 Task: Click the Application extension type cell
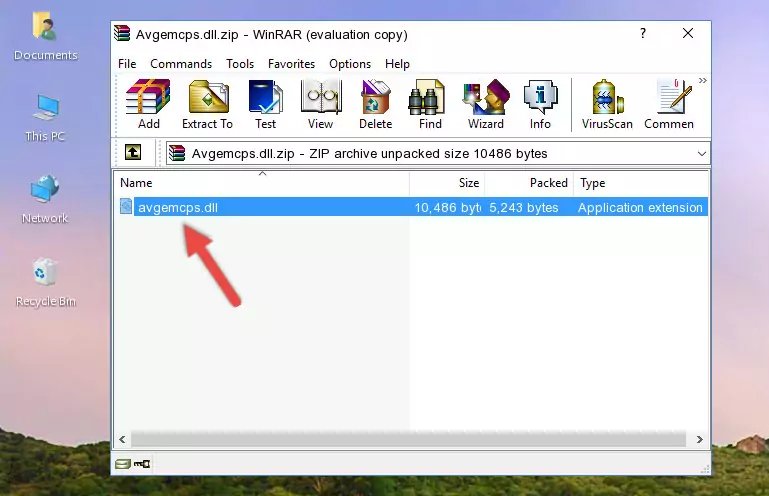coord(640,208)
